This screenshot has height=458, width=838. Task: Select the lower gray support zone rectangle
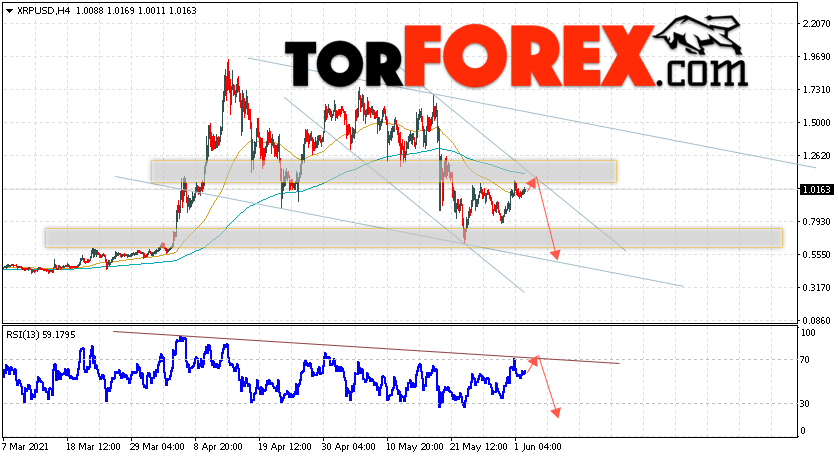pos(414,238)
